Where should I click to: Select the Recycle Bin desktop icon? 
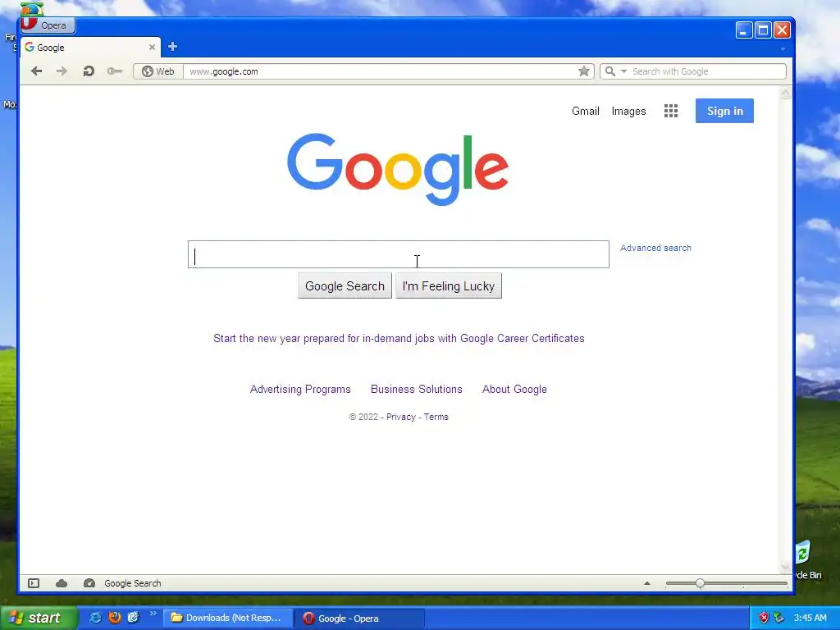(x=808, y=560)
